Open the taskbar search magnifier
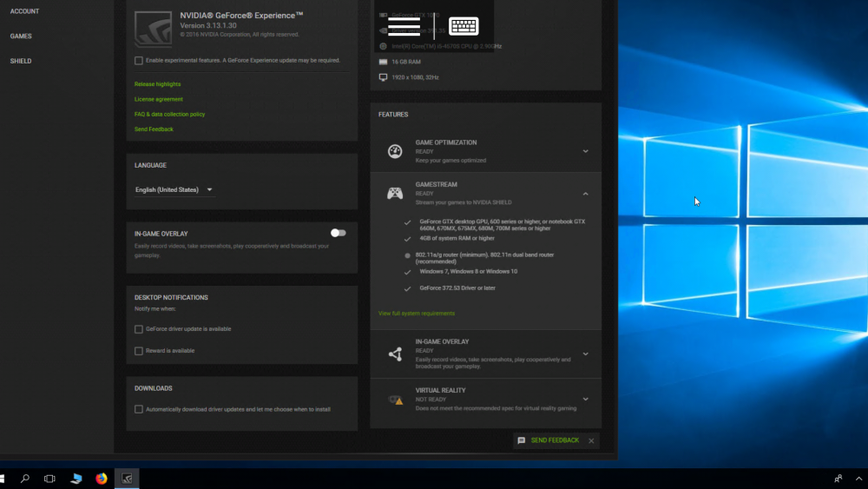The image size is (868, 489). (25, 479)
